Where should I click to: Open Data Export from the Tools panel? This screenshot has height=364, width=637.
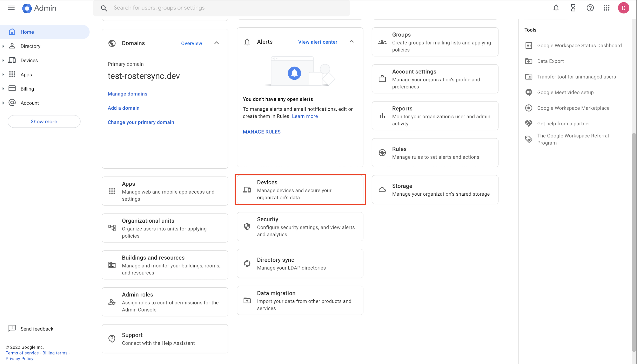coord(550,61)
